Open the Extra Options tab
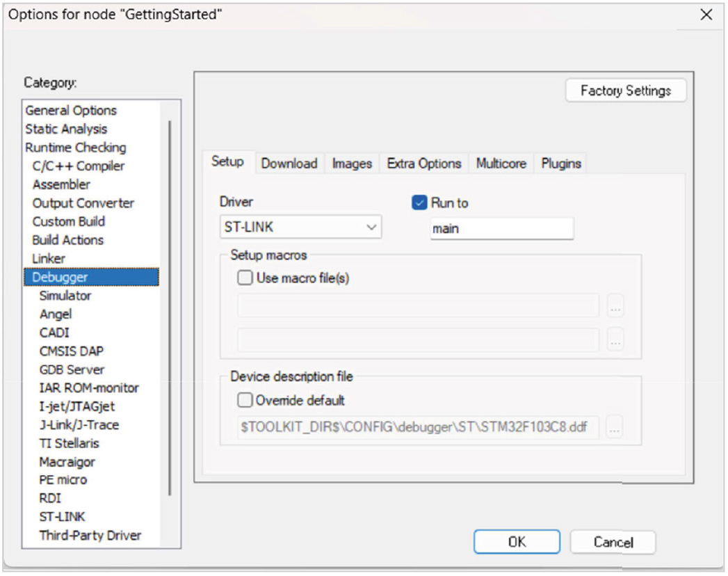This screenshot has height=576, width=728. 423,163
